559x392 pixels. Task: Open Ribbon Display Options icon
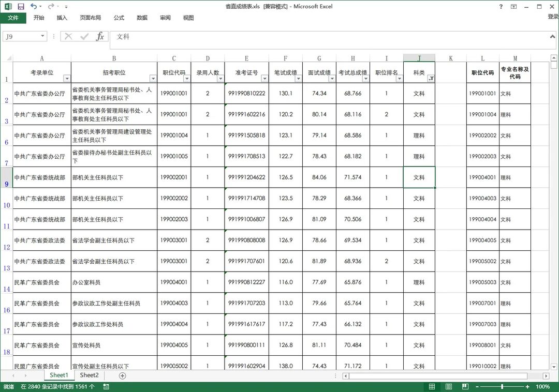tap(513, 7)
